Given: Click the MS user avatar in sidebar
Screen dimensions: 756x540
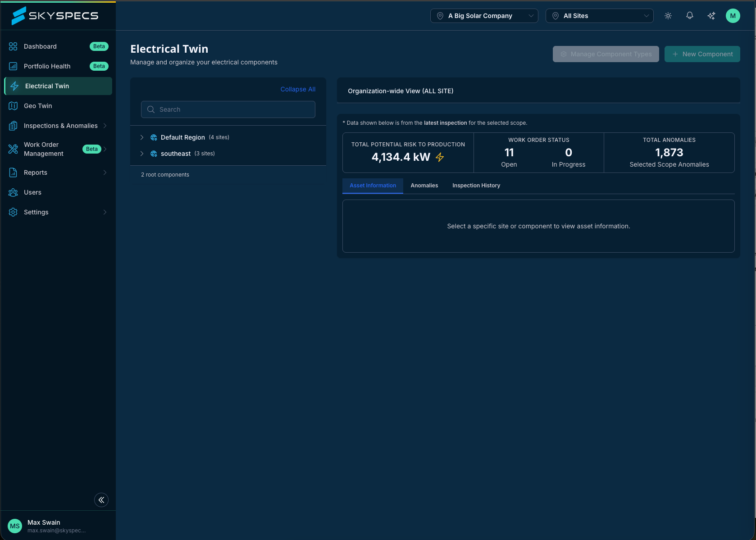Looking at the screenshot, I should (x=15, y=526).
